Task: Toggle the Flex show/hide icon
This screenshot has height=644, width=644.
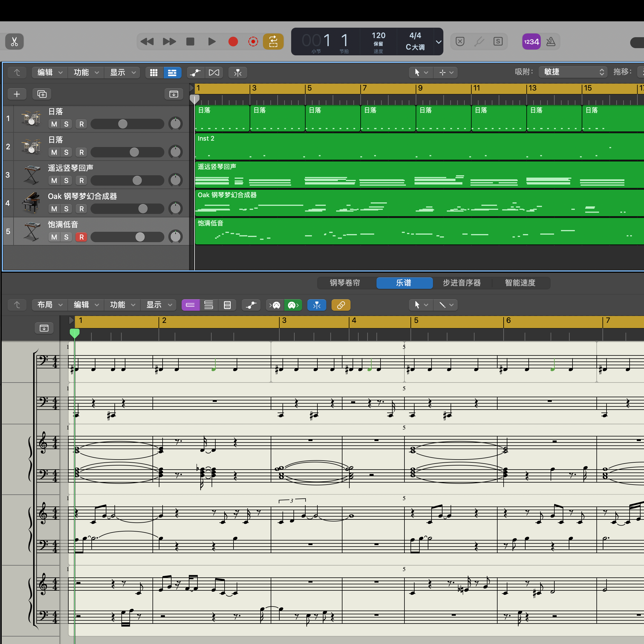Action: 214,72
